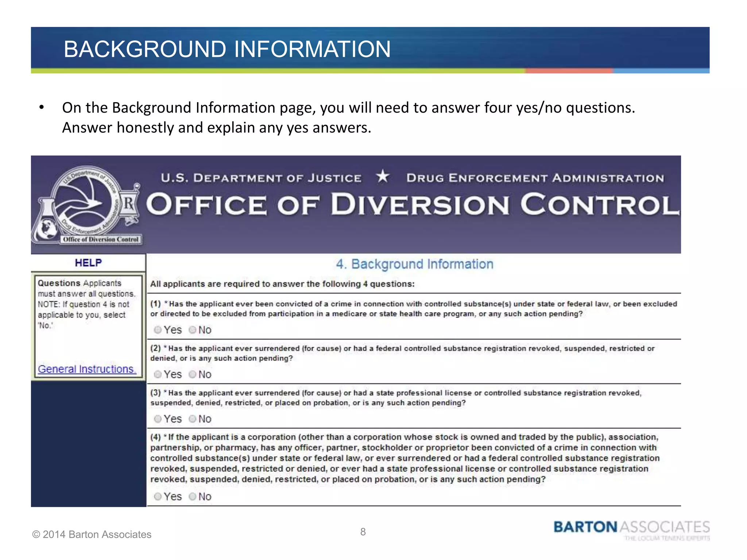The image size is (747, 560).
Task: Click the 2014 Barton Associates copyright text
Action: tap(92, 534)
